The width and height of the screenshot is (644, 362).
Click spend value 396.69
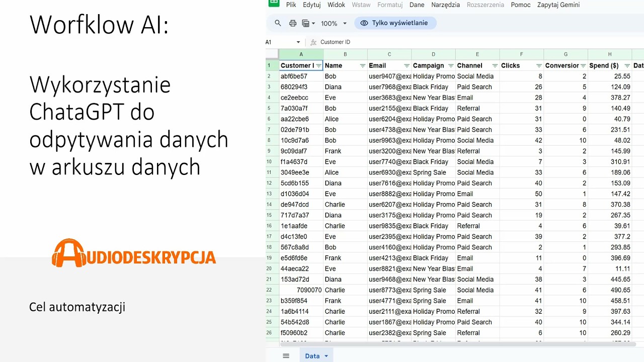coord(610,258)
